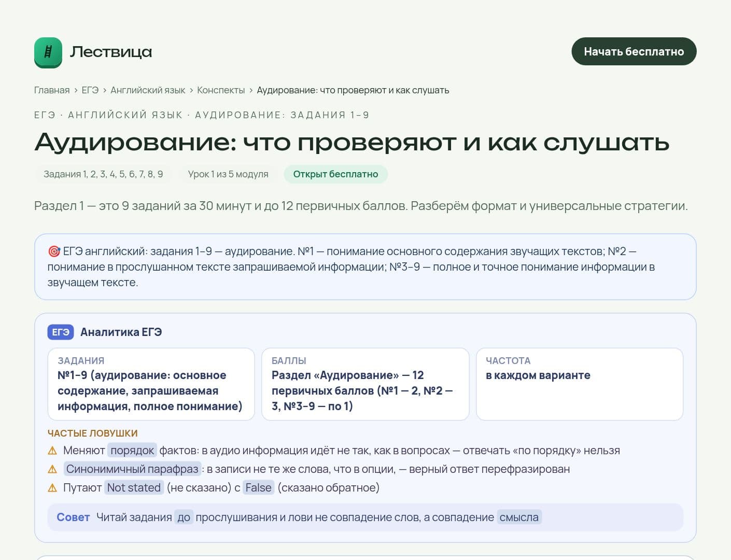
Task: Open the Главная breadcrumb link
Action: click(52, 90)
